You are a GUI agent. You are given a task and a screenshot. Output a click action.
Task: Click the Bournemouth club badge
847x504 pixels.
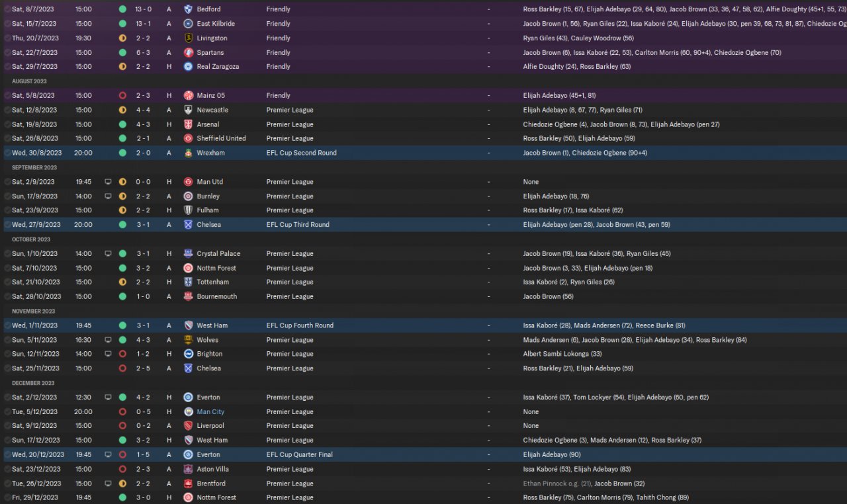click(189, 297)
